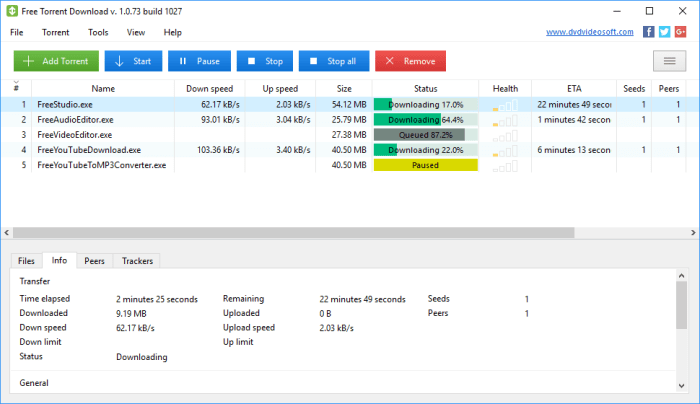Click the yellow Paused status bar
The image size is (700, 404).
point(425,165)
